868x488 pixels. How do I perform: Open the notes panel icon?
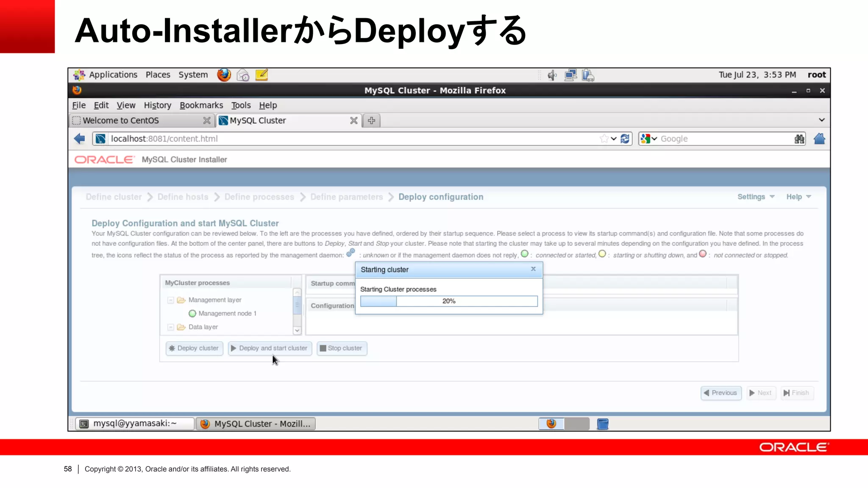coord(262,75)
